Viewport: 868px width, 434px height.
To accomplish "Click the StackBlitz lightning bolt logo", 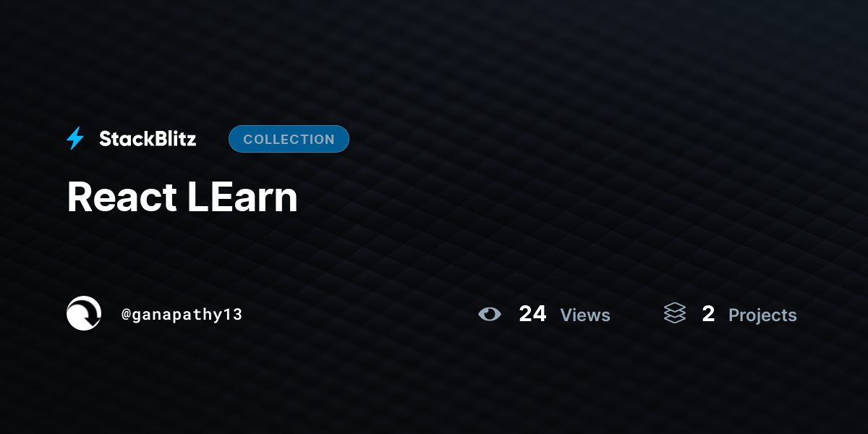I will pyautogui.click(x=75, y=139).
